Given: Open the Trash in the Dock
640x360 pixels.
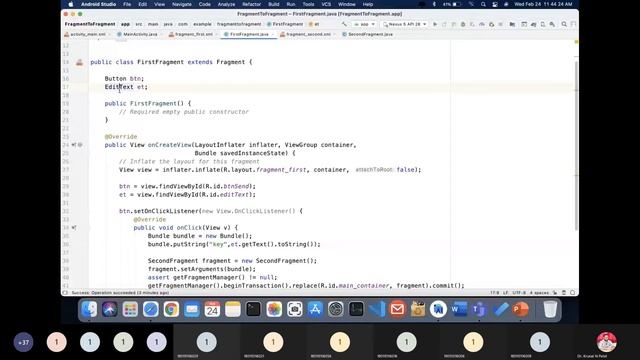Looking at the screenshot, I should pos(550,309).
